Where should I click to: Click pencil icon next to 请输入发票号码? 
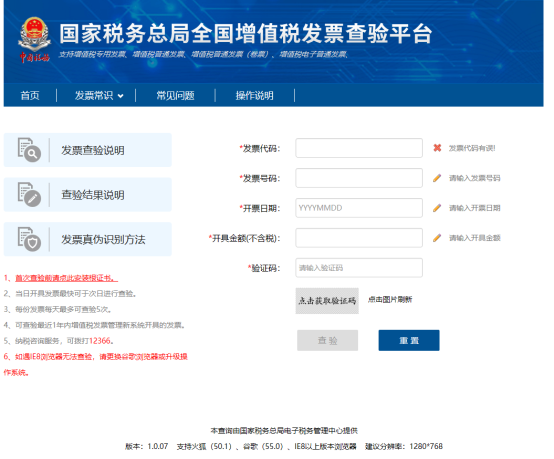(437, 178)
